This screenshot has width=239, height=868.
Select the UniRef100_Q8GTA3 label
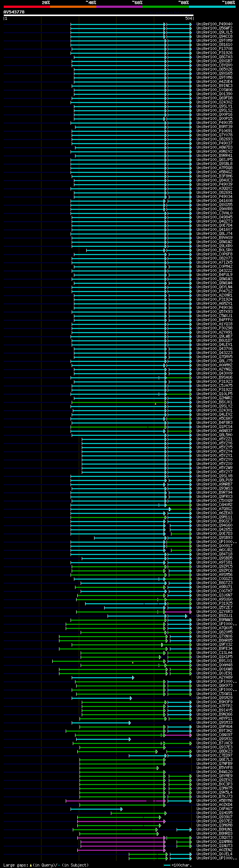(214, 57)
